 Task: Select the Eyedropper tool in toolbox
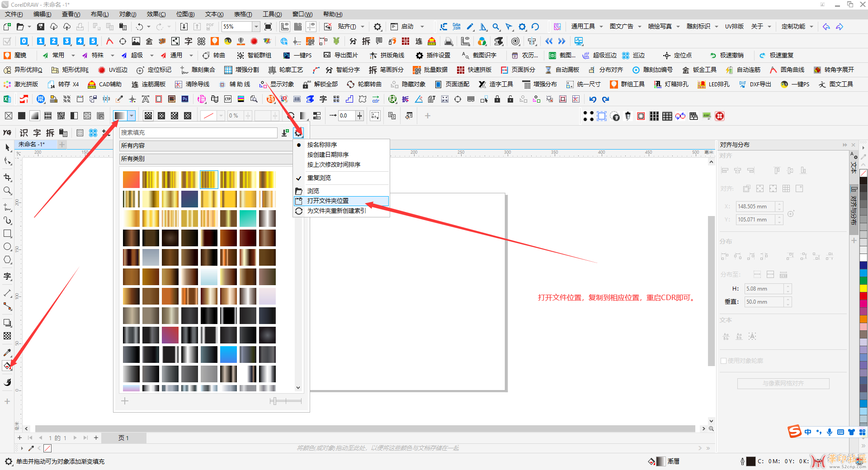7,352
